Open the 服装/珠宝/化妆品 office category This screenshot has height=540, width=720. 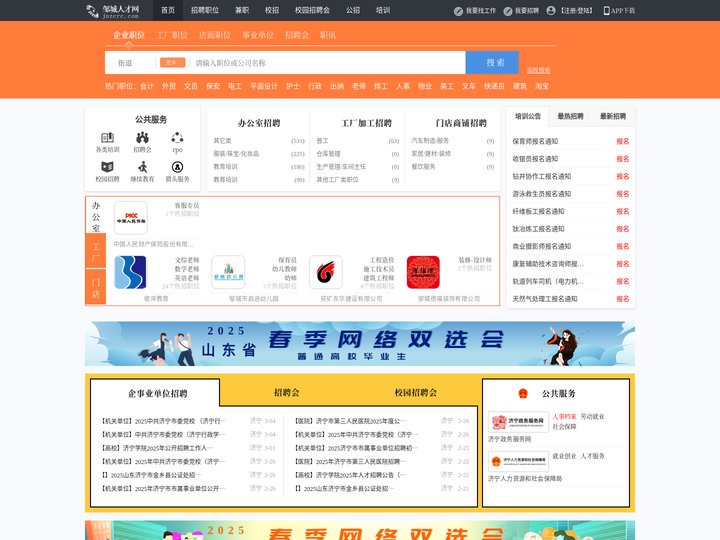pos(236,154)
